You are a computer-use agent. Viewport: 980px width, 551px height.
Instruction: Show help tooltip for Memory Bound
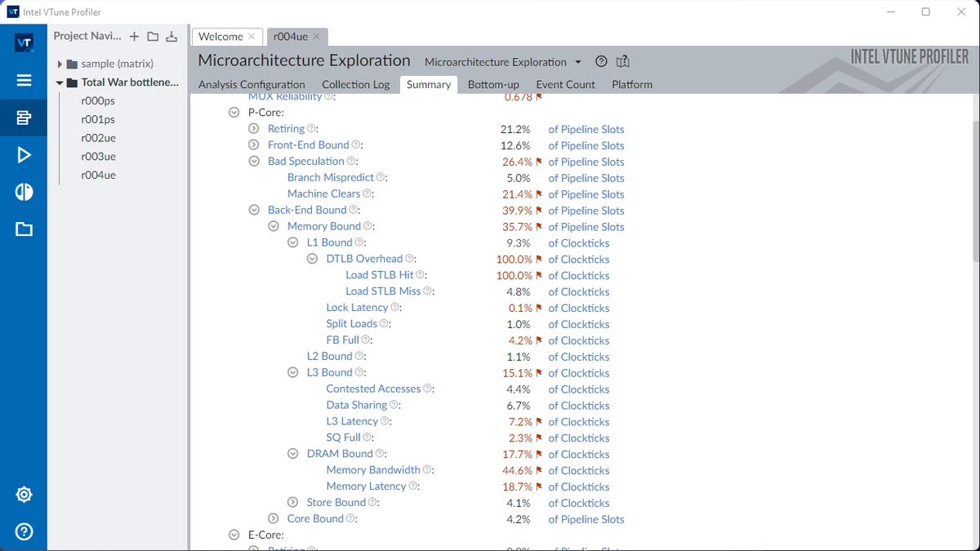368,227
